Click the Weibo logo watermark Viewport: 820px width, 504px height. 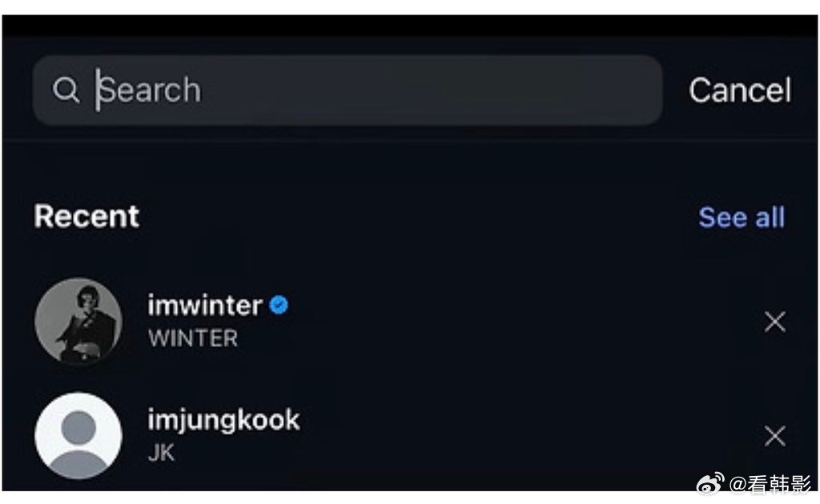(709, 483)
